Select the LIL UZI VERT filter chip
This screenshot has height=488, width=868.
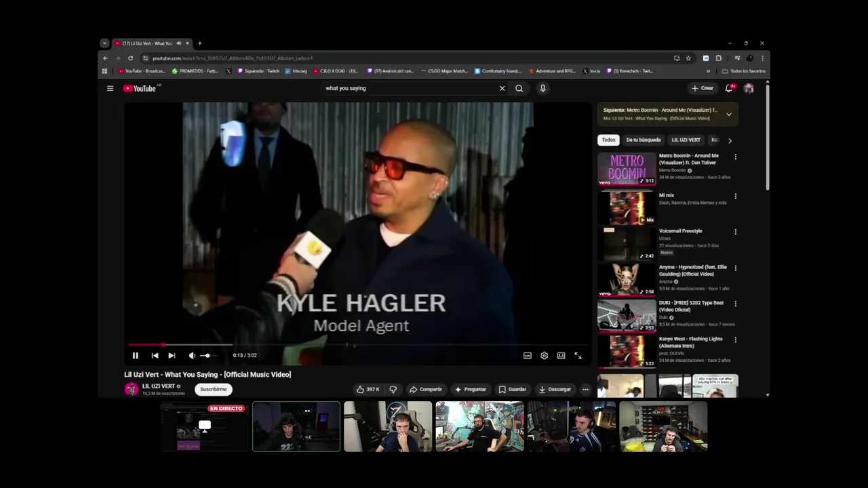pyautogui.click(x=686, y=140)
